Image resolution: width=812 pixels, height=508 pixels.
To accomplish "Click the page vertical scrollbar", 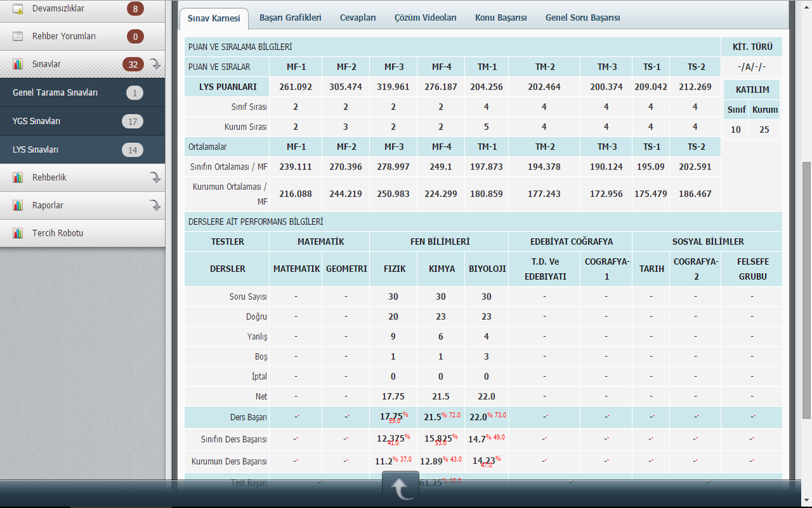I will [x=806, y=290].
